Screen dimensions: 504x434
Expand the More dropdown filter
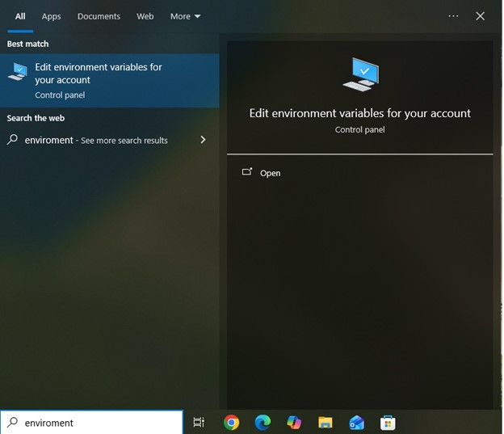[186, 16]
